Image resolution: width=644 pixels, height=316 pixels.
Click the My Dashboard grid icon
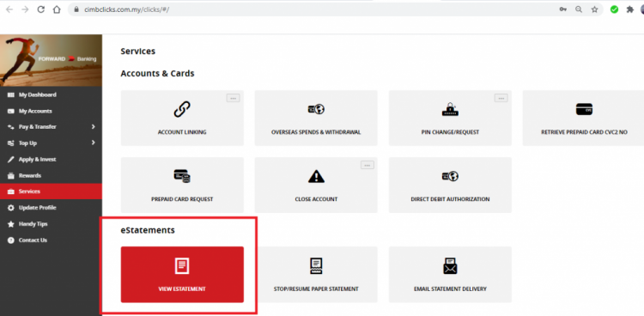pyautogui.click(x=10, y=95)
